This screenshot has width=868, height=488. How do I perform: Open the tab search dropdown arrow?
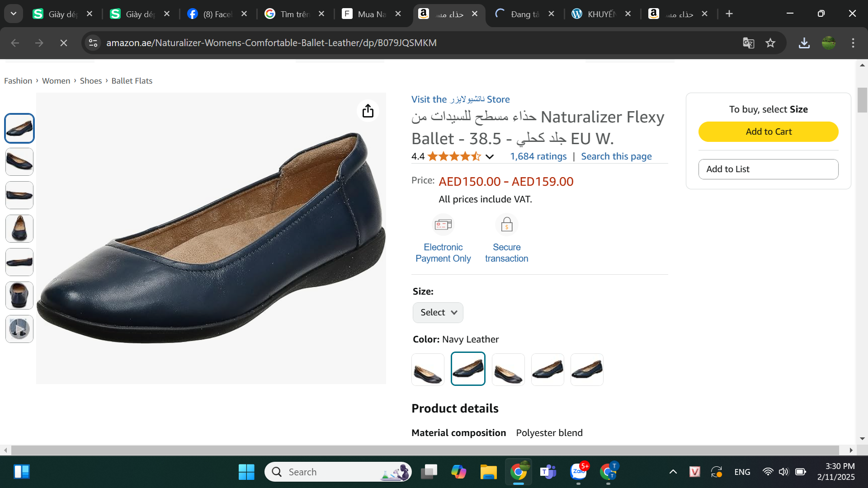point(14,14)
